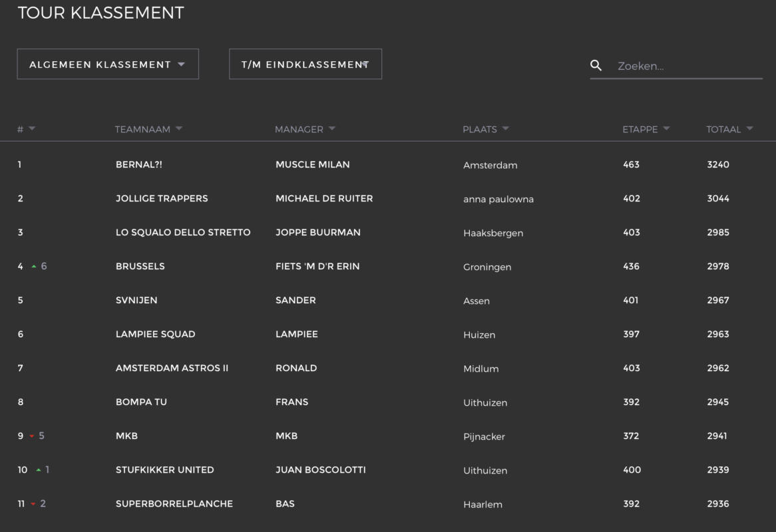Sort by the Teamnaam column
The height and width of the screenshot is (532, 776).
(x=148, y=129)
